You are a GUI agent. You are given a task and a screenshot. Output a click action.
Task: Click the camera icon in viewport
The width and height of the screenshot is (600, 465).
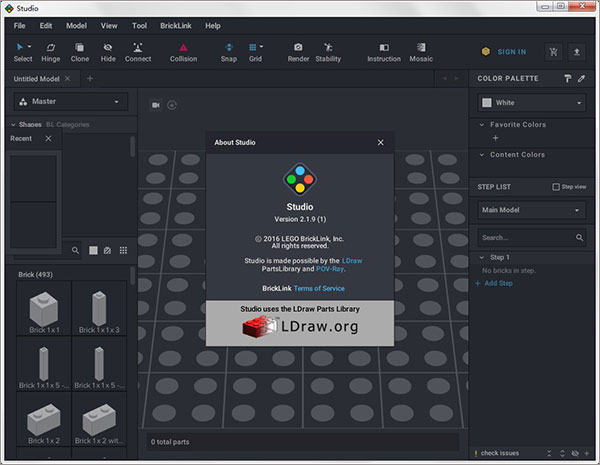coord(156,105)
